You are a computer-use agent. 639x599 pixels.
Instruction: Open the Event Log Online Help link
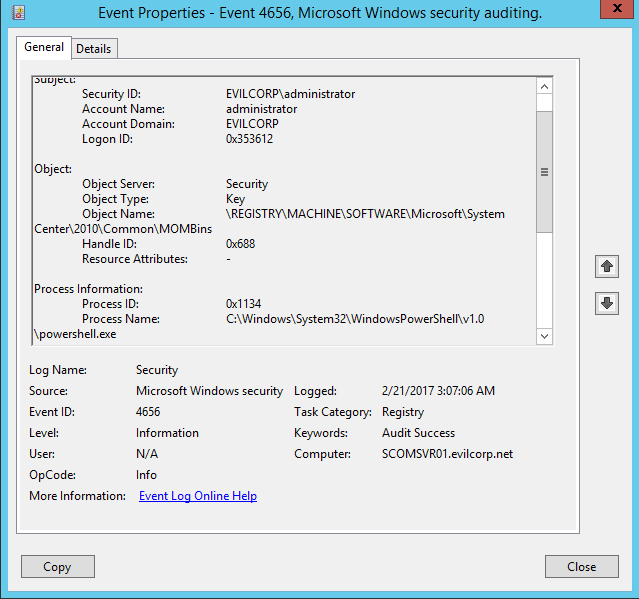point(197,496)
